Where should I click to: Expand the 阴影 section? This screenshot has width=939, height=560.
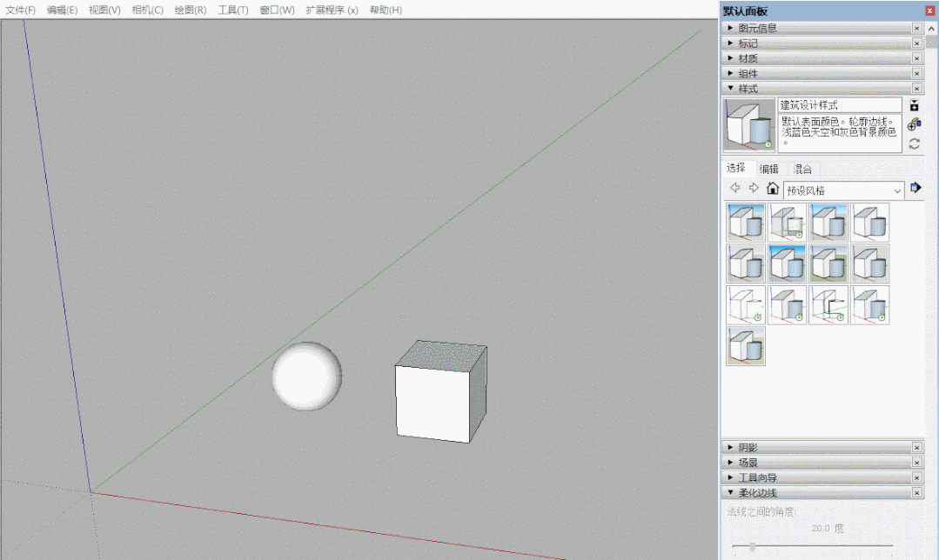pyautogui.click(x=730, y=447)
